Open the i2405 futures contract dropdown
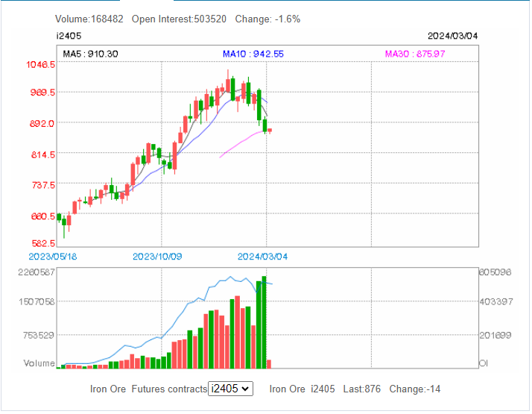Screen dimensions: 532x414 pos(231,389)
